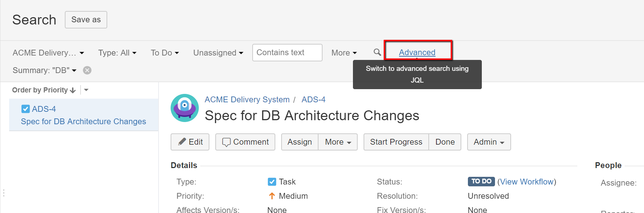Click the Start Progress button
The height and width of the screenshot is (213, 644).
coord(396,142)
